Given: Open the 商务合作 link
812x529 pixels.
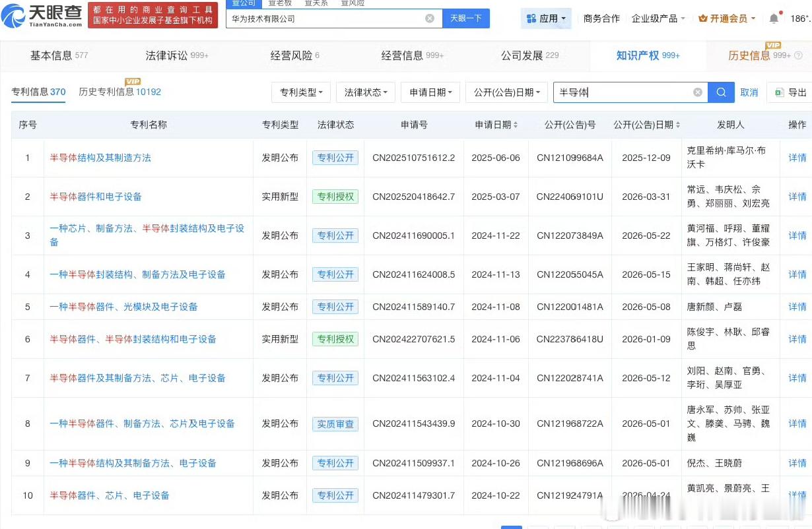Looking at the screenshot, I should [601, 18].
